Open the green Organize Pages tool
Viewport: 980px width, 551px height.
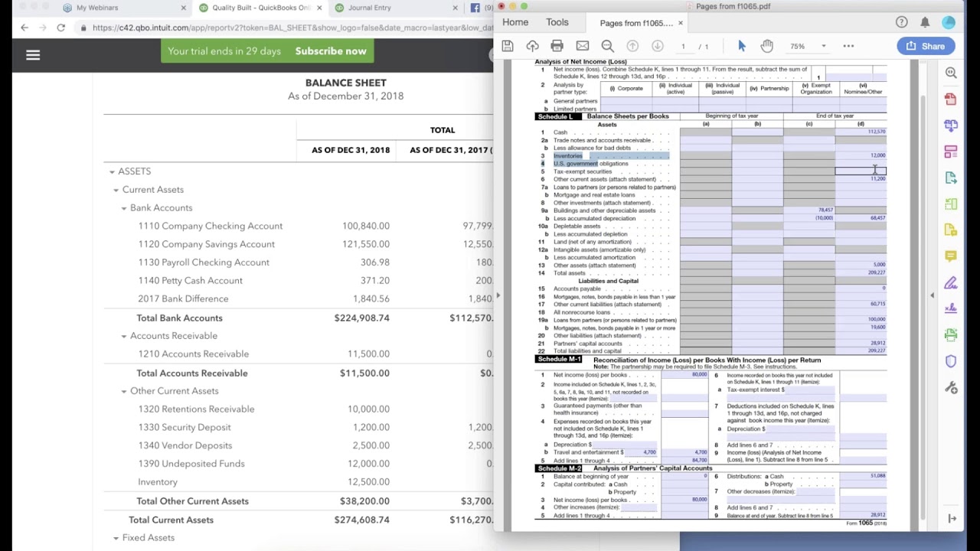951,204
